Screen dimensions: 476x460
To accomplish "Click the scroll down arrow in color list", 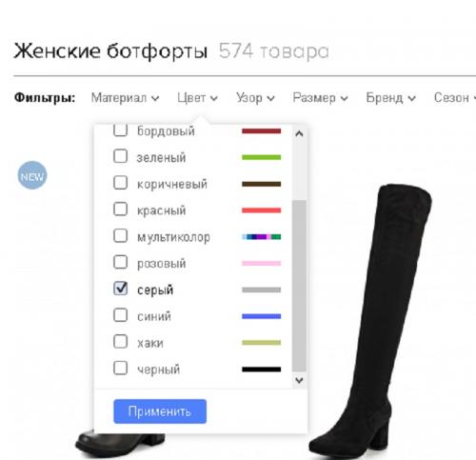I will [x=299, y=380].
